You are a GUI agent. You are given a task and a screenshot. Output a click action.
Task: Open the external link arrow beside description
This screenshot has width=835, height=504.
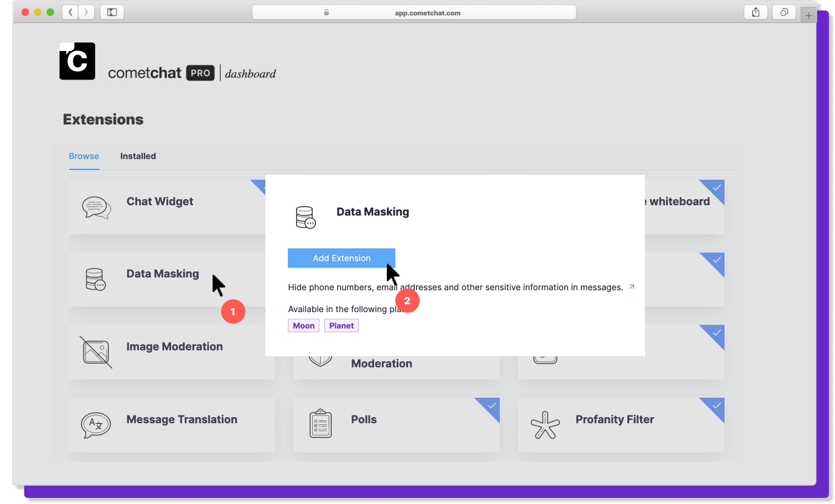(x=632, y=287)
